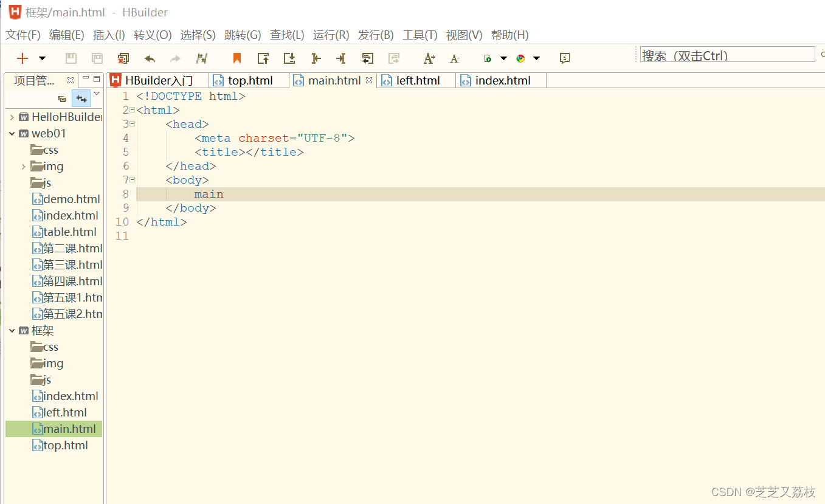Select 第二课.html in the project tree
825x504 pixels.
point(67,249)
